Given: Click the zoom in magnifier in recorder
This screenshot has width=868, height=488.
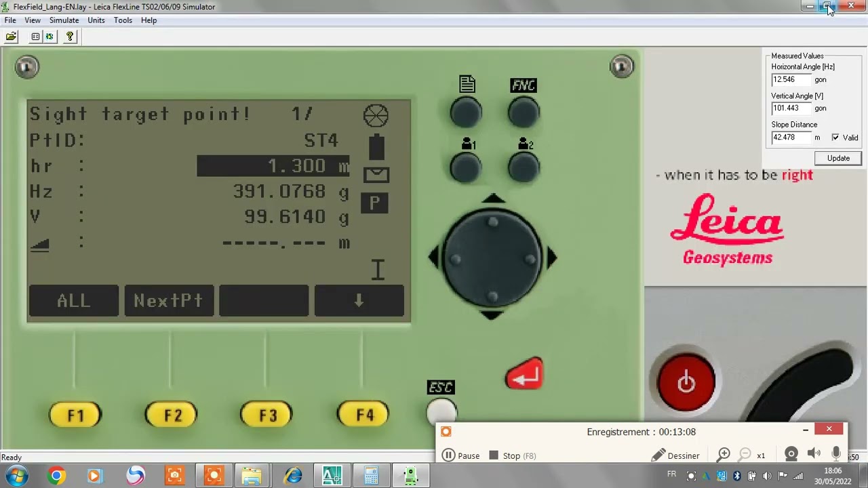Looking at the screenshot, I should (x=724, y=455).
